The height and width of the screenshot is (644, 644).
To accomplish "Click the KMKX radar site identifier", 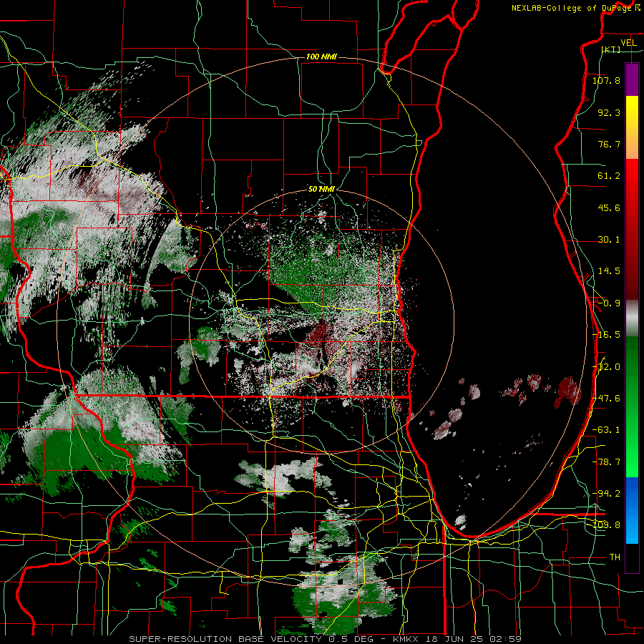I will tap(405, 639).
